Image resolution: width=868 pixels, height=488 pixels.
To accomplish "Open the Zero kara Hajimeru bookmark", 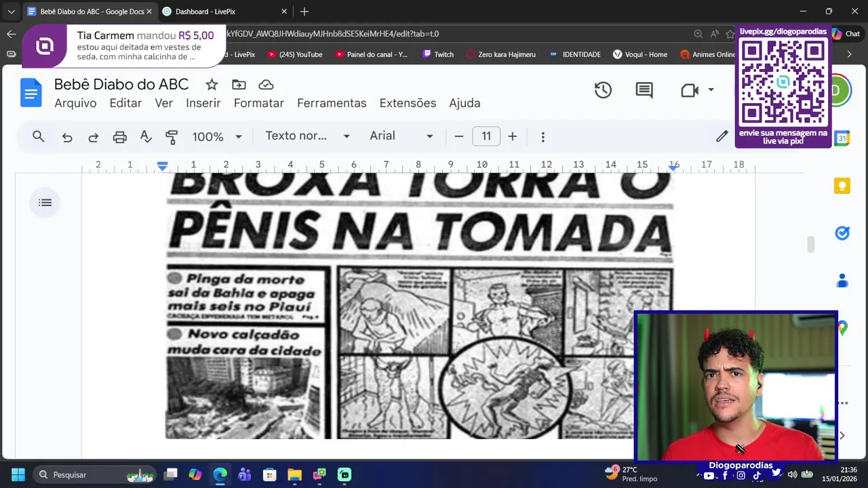I will [x=501, y=54].
